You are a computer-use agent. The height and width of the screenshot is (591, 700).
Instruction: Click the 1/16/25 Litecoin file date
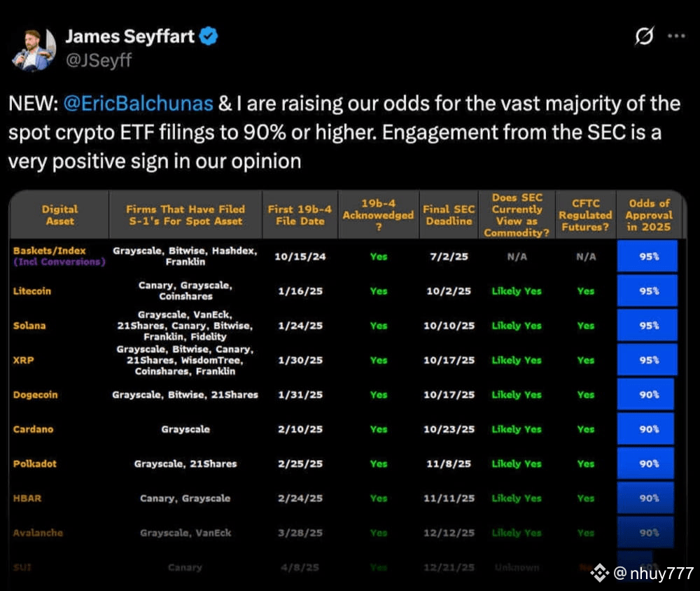[x=300, y=291]
